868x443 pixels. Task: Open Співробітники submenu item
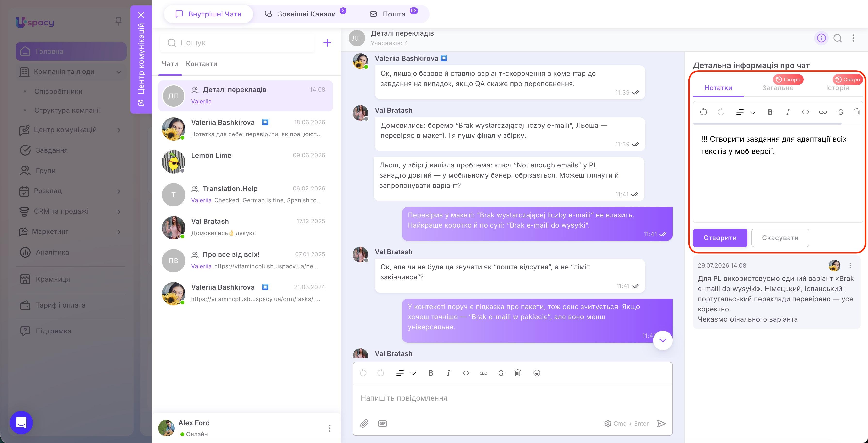58,92
